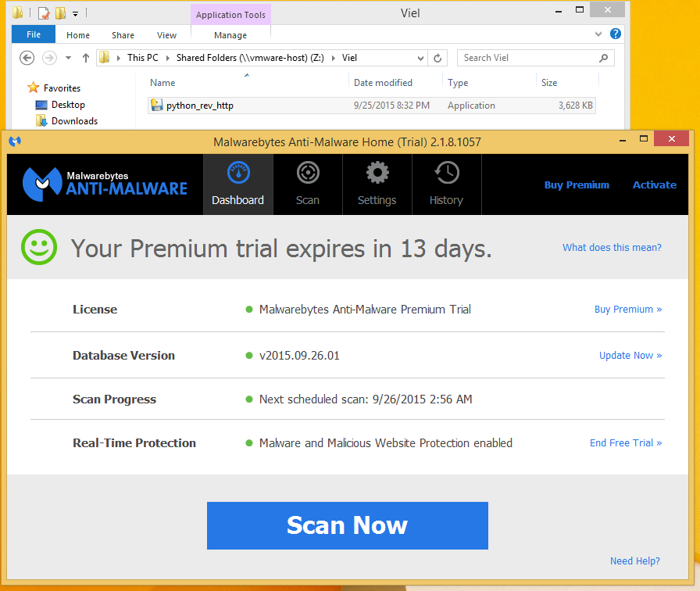
Task: Click the Activate link
Action: tap(654, 185)
